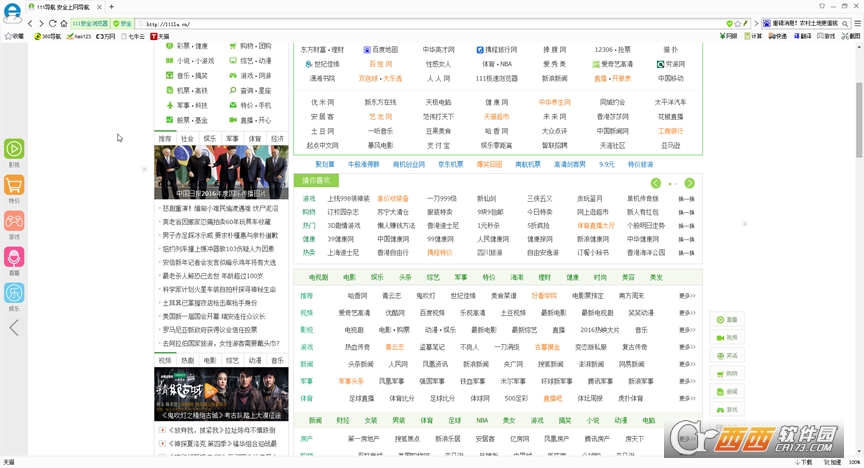The width and height of the screenshot is (864, 468).
Task: Reload the page with refresh icon
Action: [52, 24]
